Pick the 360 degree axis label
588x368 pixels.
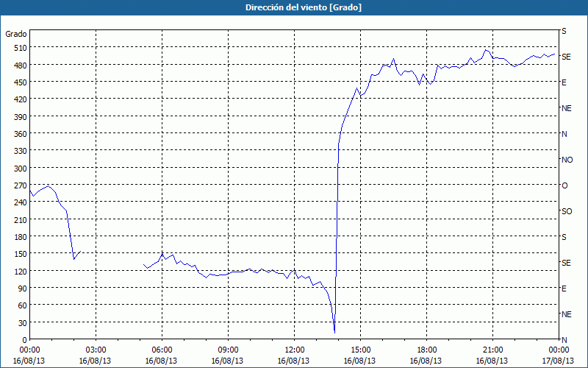21,134
